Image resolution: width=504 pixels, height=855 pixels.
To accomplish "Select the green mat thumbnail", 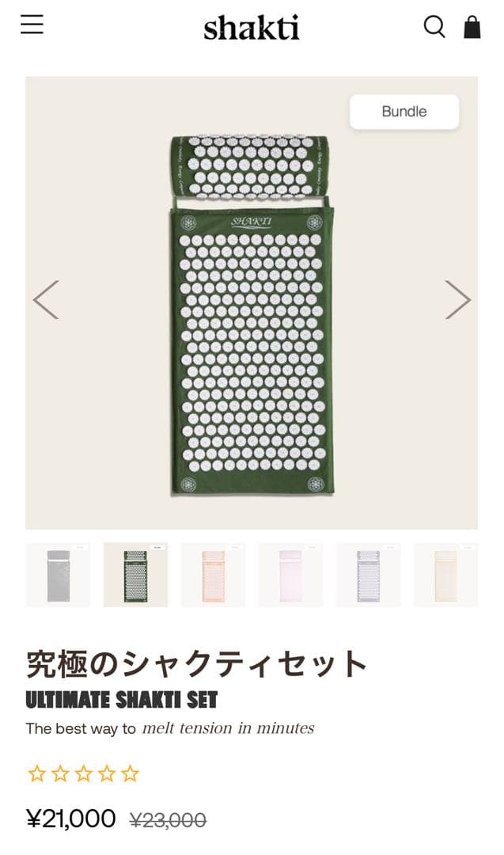I will (x=135, y=575).
